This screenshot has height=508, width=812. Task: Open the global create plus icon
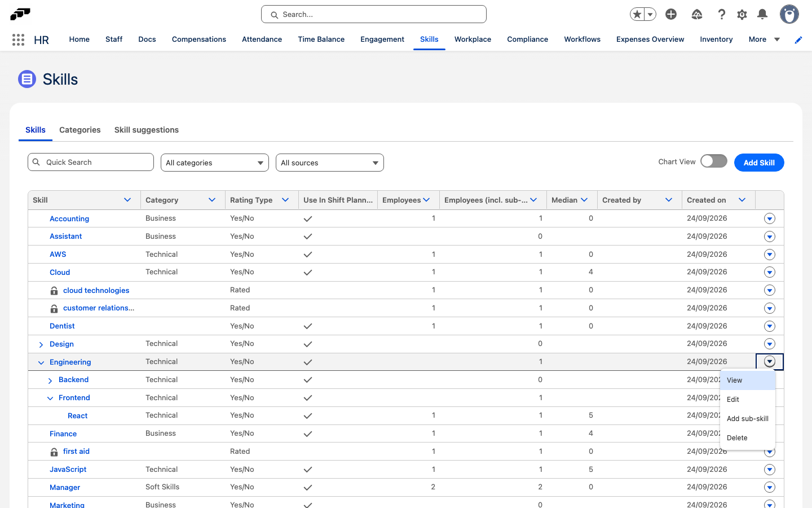[671, 14]
